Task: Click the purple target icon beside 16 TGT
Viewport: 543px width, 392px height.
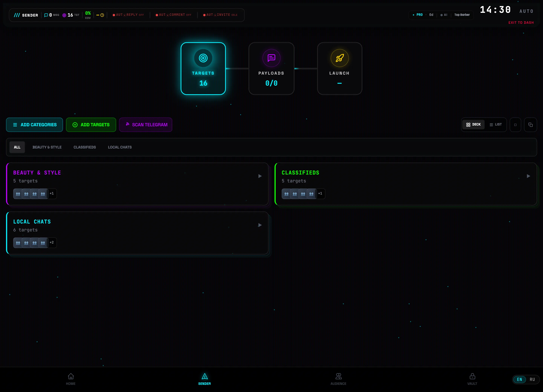Action: [x=64, y=15]
